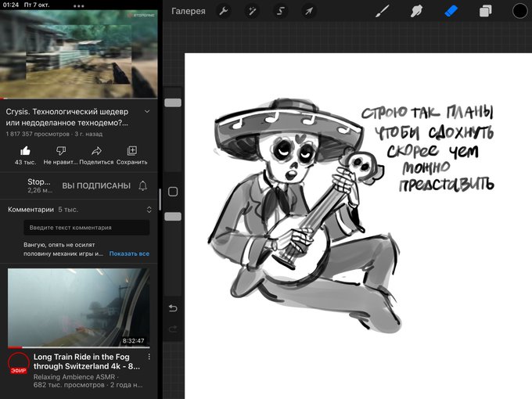Tap the Crysis video player

pyautogui.click(x=79, y=54)
